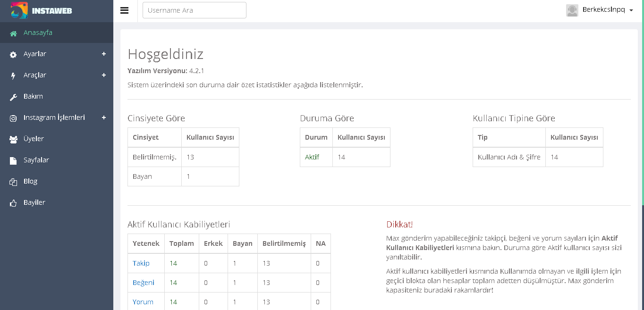Click the Kullanıcı Adı & Şifre cell

pos(509,157)
